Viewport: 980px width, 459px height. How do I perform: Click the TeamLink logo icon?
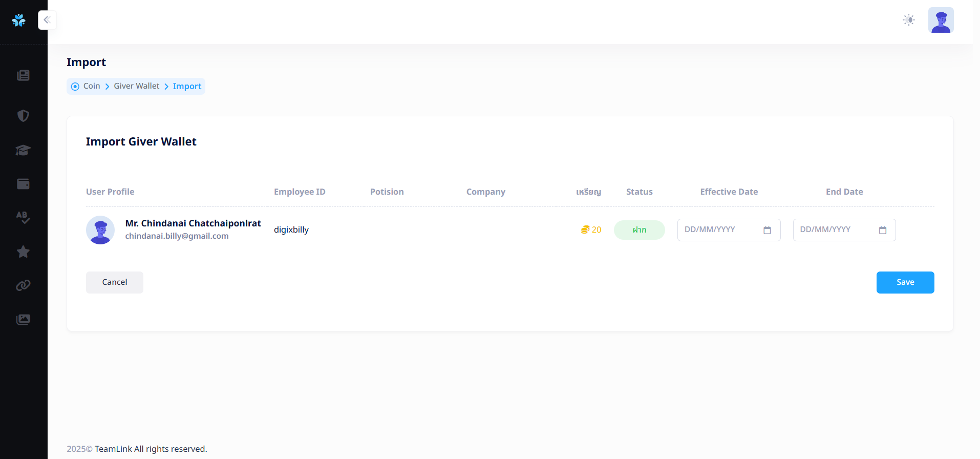point(19,20)
